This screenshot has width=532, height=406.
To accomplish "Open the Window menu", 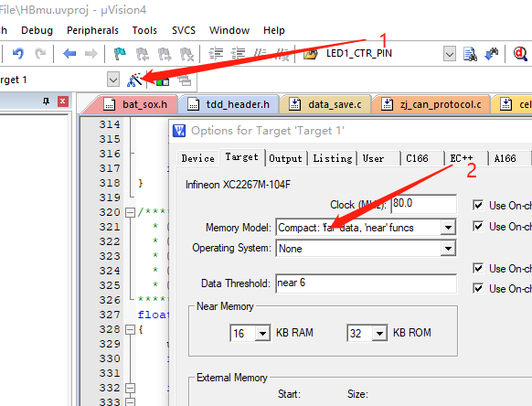I will 229,30.
